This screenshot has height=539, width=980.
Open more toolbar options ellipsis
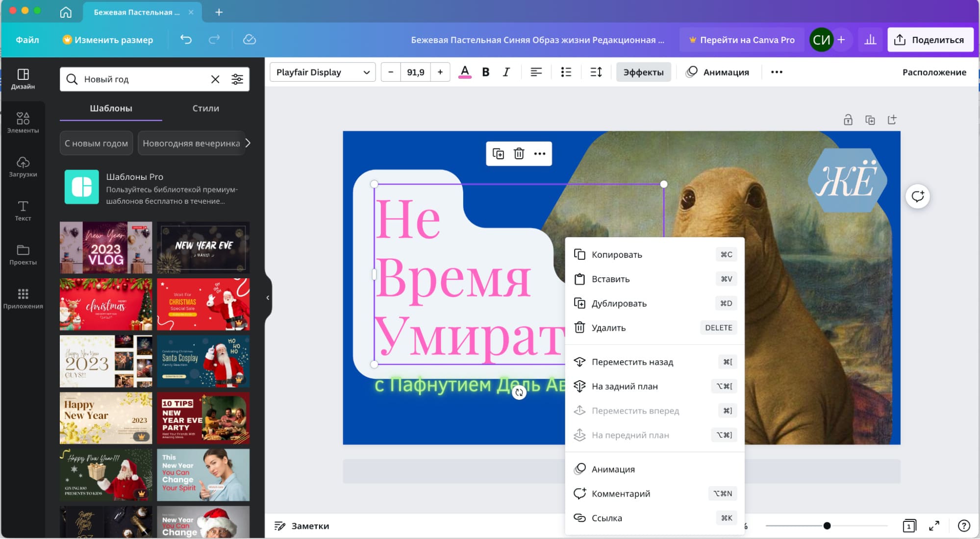click(777, 72)
